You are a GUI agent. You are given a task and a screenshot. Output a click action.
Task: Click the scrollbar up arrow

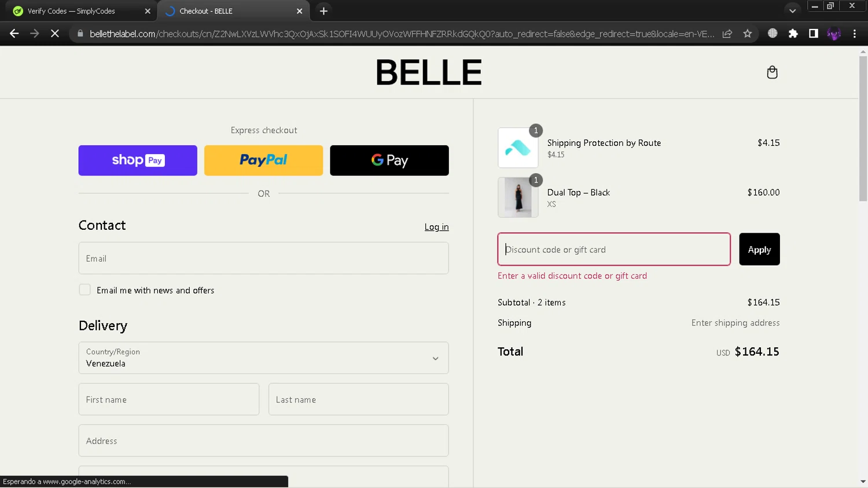(x=863, y=52)
